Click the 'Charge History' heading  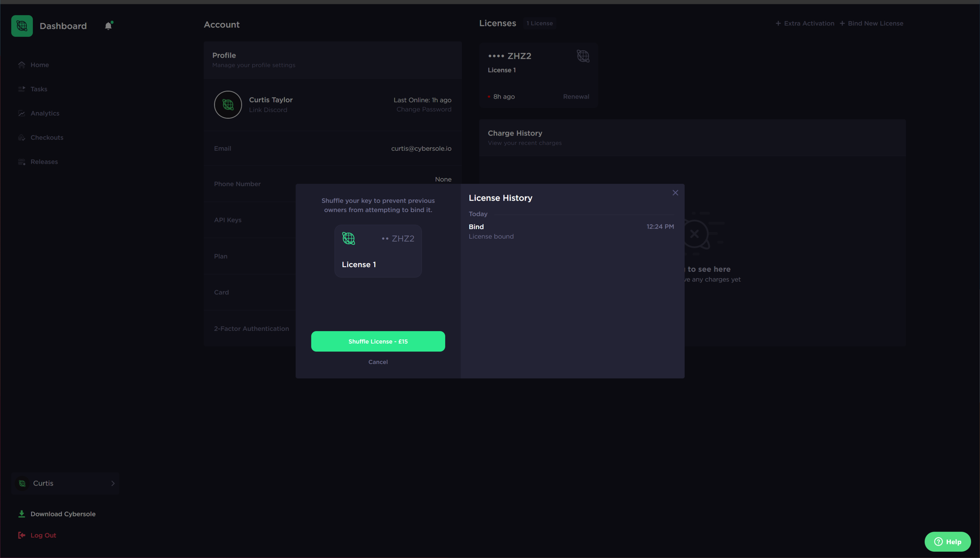pyautogui.click(x=515, y=133)
